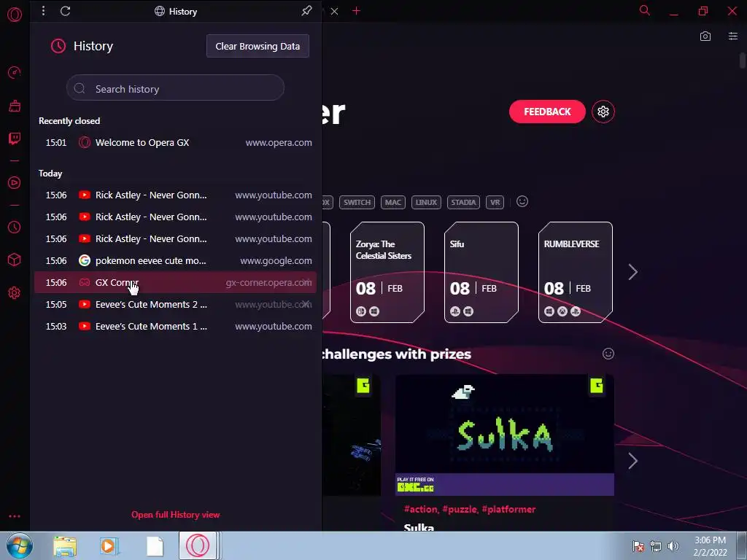Toggle STADIA platform filter
The image size is (747, 560).
(463, 203)
